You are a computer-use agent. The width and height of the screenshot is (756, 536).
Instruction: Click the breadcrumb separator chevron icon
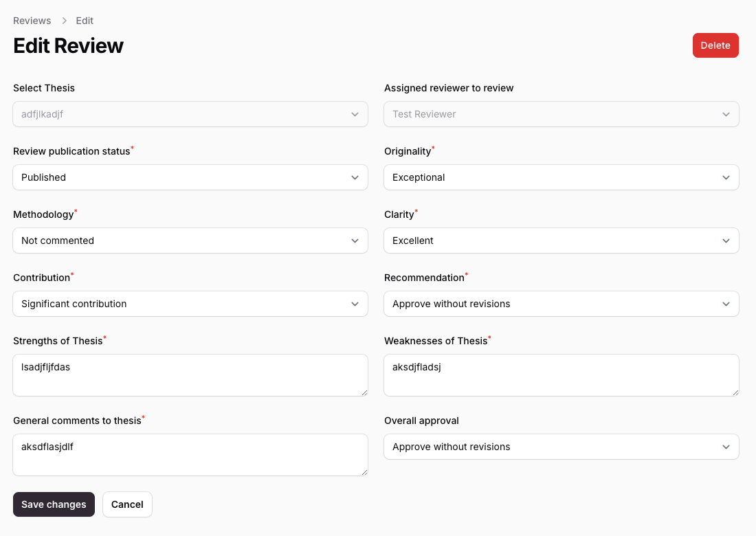coord(64,21)
